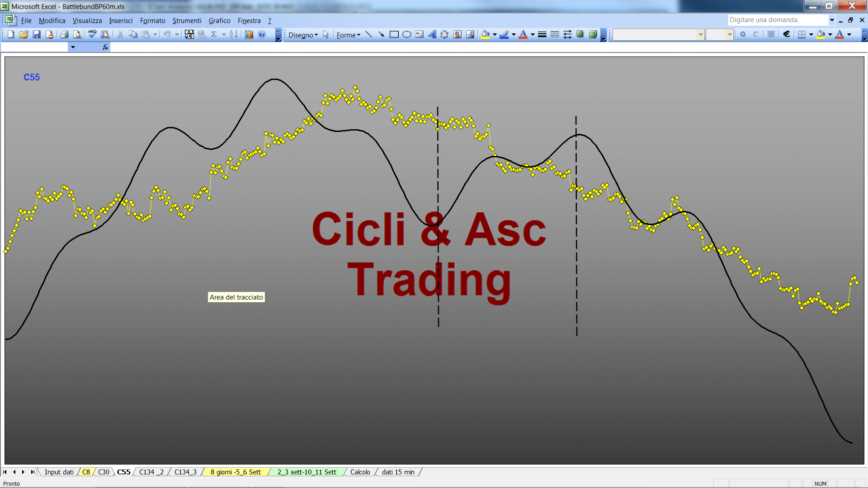Viewport: 868px width, 488px height.
Task: Click the Euro conversion icon in standard toolbar
Action: click(x=189, y=34)
